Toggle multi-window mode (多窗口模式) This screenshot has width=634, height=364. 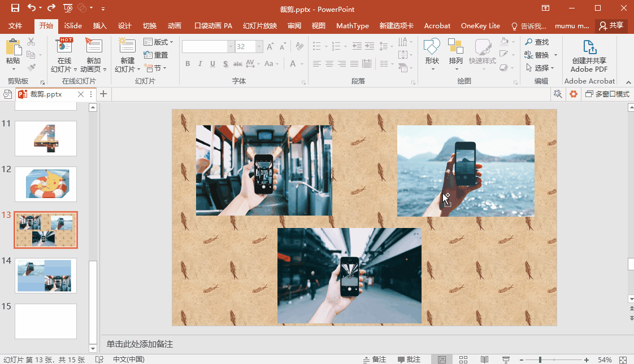(x=606, y=94)
